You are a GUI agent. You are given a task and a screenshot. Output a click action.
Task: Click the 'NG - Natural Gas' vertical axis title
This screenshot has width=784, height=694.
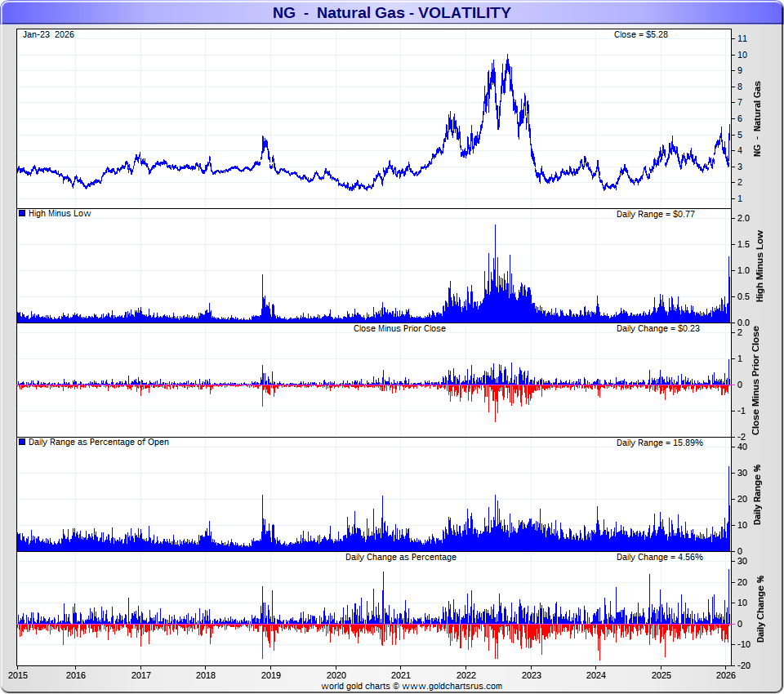pyautogui.click(x=757, y=118)
